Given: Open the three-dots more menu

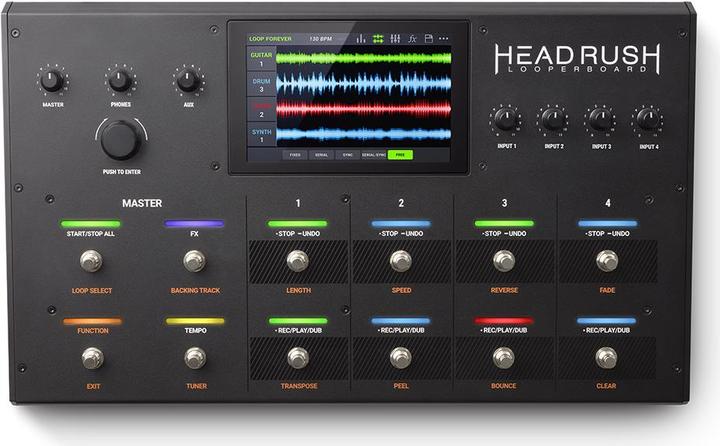Looking at the screenshot, I should point(444,39).
